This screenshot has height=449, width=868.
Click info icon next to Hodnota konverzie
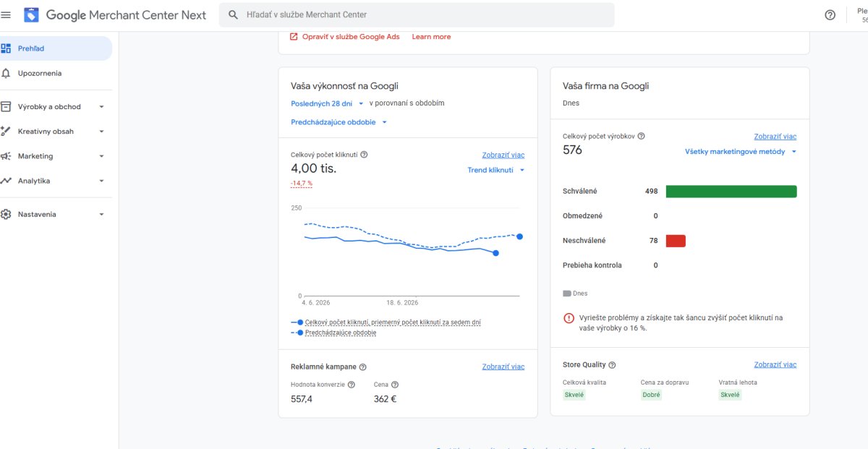point(352,385)
